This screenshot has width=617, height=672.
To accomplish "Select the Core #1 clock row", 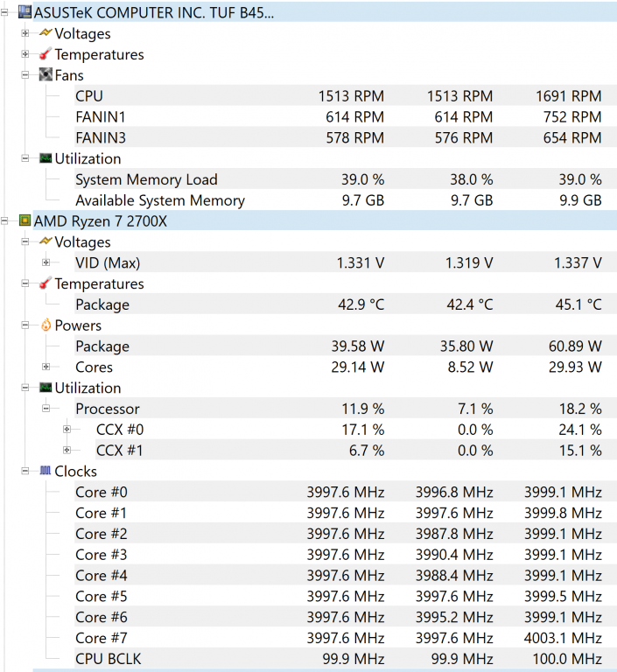I will pos(346,513).
